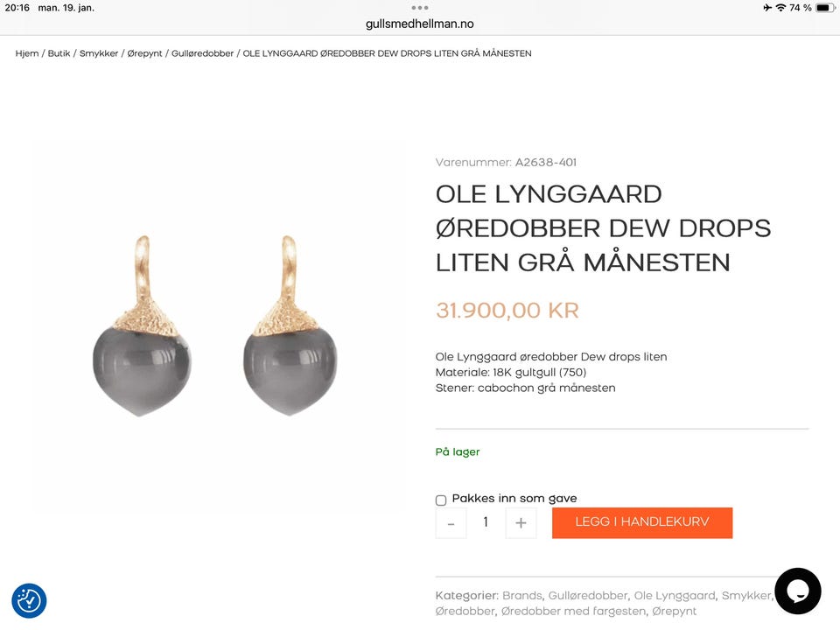The width and height of the screenshot is (840, 630).
Task: Open 'Gulløredobber' breadcrumb link
Action: (x=202, y=53)
